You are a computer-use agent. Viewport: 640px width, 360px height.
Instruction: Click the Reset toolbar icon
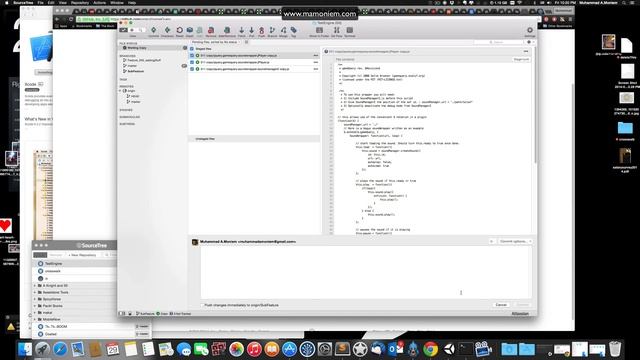coord(179,31)
